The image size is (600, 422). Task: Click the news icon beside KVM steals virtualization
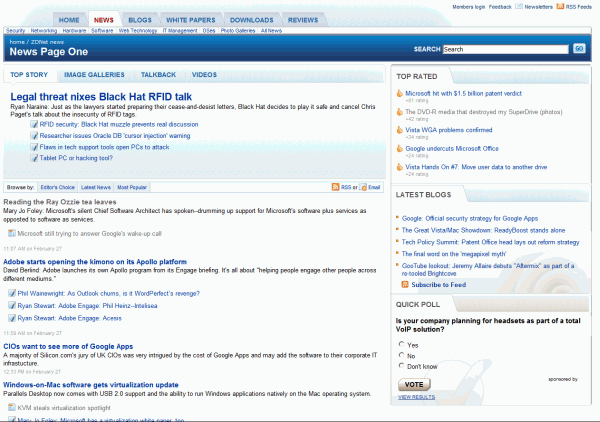pos(12,407)
